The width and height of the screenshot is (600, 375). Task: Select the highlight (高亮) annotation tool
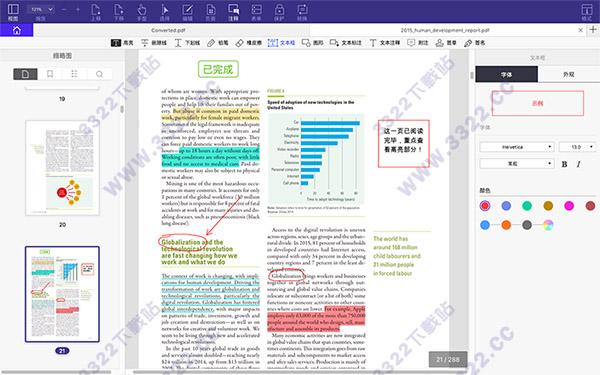click(x=122, y=43)
